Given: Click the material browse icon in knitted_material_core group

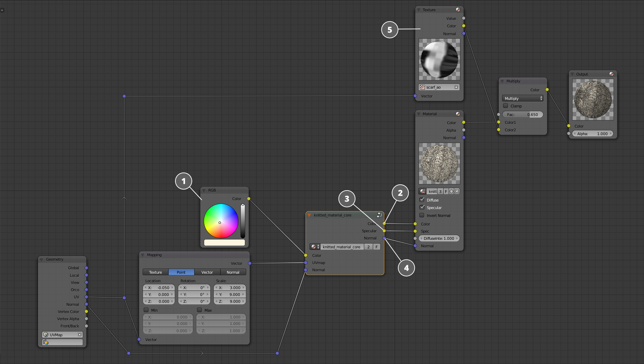Looking at the screenshot, I should (x=315, y=247).
